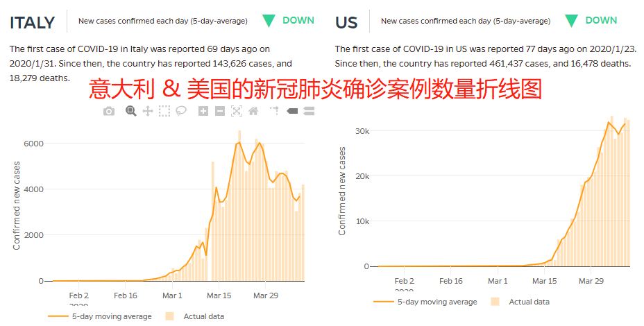Click the ITALY country heading
The height and width of the screenshot is (326, 644).
point(32,22)
